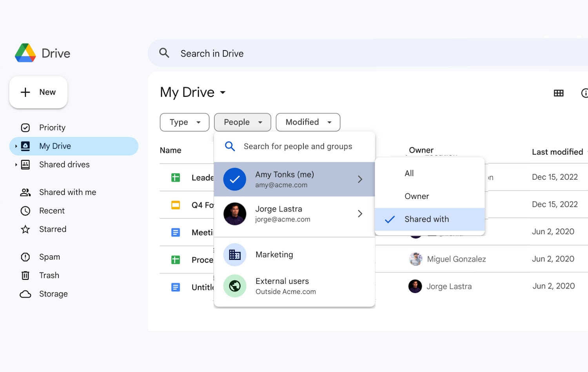
Task: Click the search magnifier in Search in Drive
Action: click(164, 53)
